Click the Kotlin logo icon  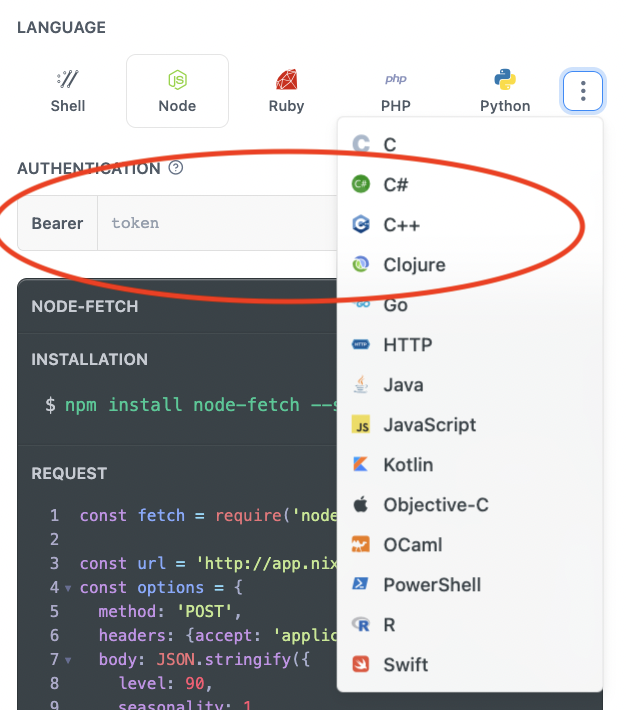tap(361, 465)
